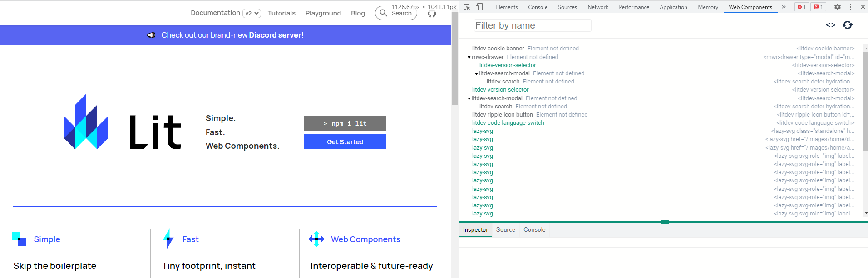Open the Console tab in the lower pane
This screenshot has height=278, width=868.
[534, 230]
